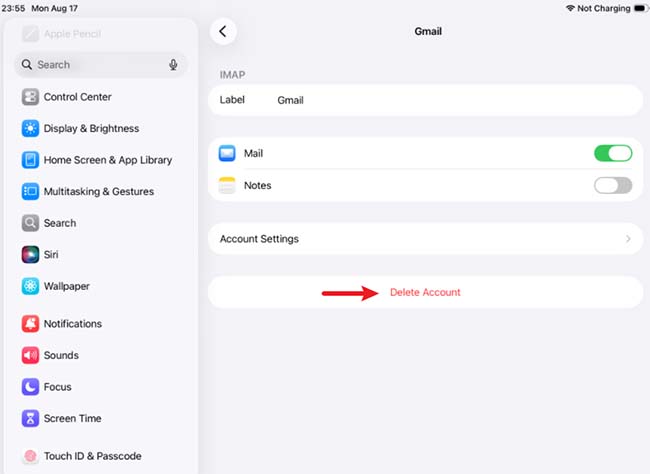The height and width of the screenshot is (474, 650).
Task: Open Account Settings chevron
Action: (x=628, y=239)
